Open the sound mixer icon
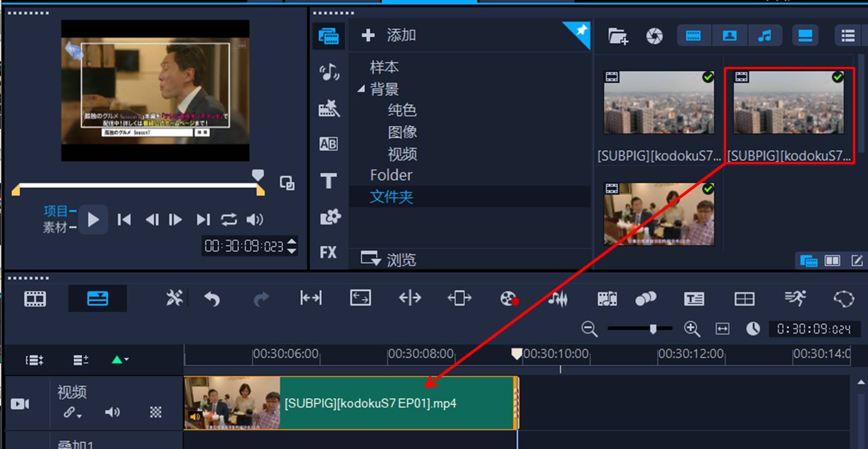Image resolution: width=868 pixels, height=449 pixels. tap(557, 299)
